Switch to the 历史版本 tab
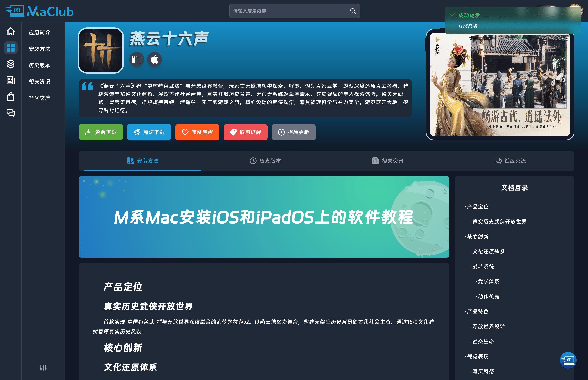The image size is (588, 380). tap(265, 161)
